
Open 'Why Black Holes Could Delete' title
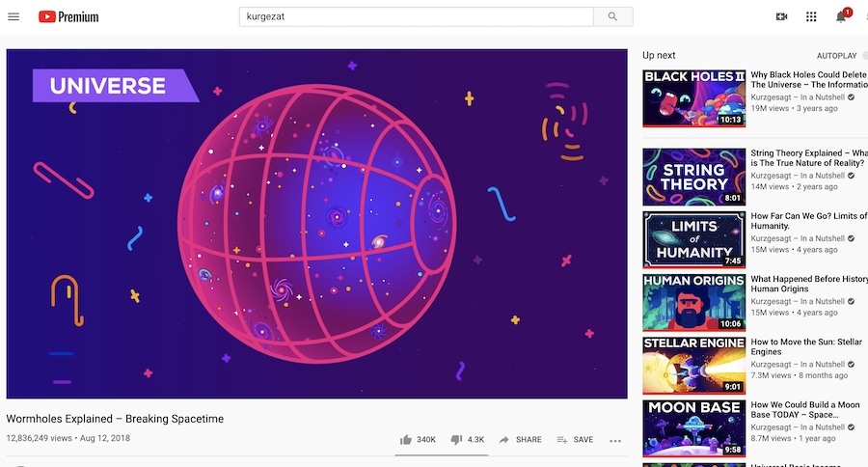(809, 80)
